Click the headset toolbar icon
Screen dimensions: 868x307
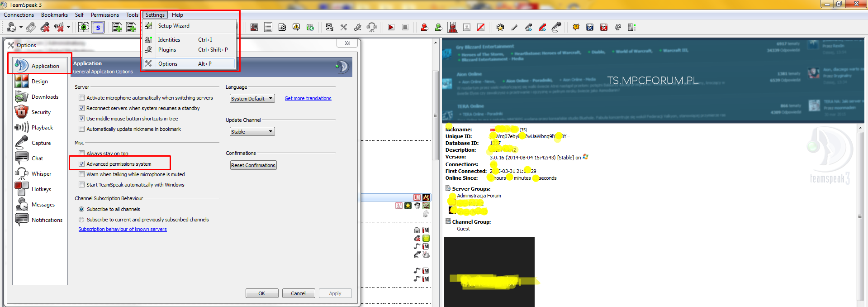click(x=372, y=28)
